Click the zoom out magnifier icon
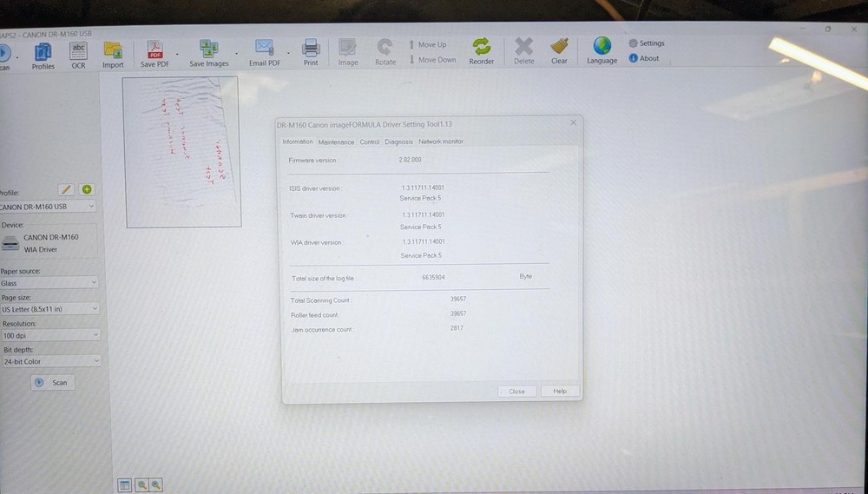Image resolution: width=868 pixels, height=494 pixels. coord(141,485)
